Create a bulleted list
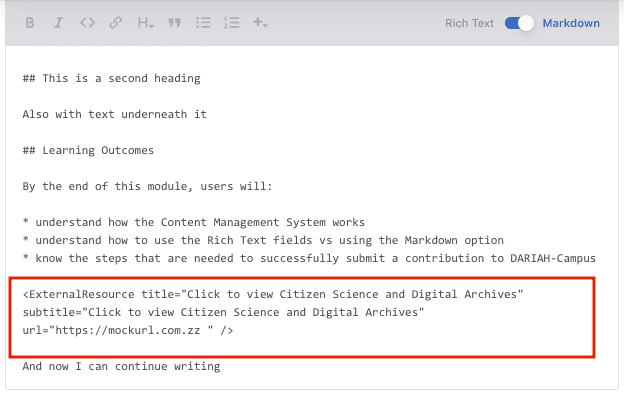This screenshot has width=624, height=403. (x=203, y=23)
